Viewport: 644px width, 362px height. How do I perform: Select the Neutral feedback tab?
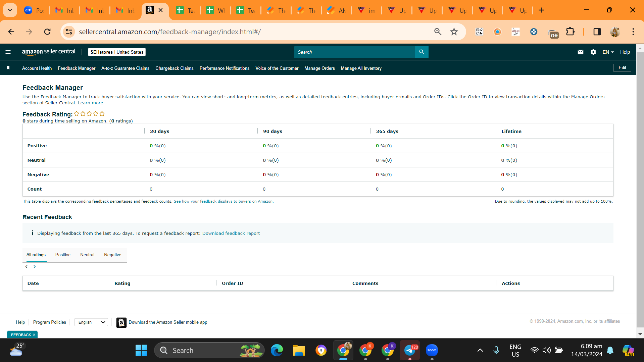(x=87, y=255)
